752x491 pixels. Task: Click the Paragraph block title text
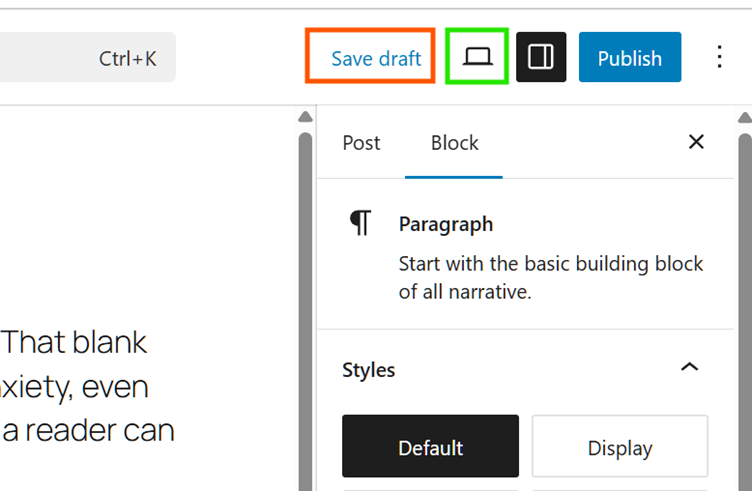(x=445, y=224)
